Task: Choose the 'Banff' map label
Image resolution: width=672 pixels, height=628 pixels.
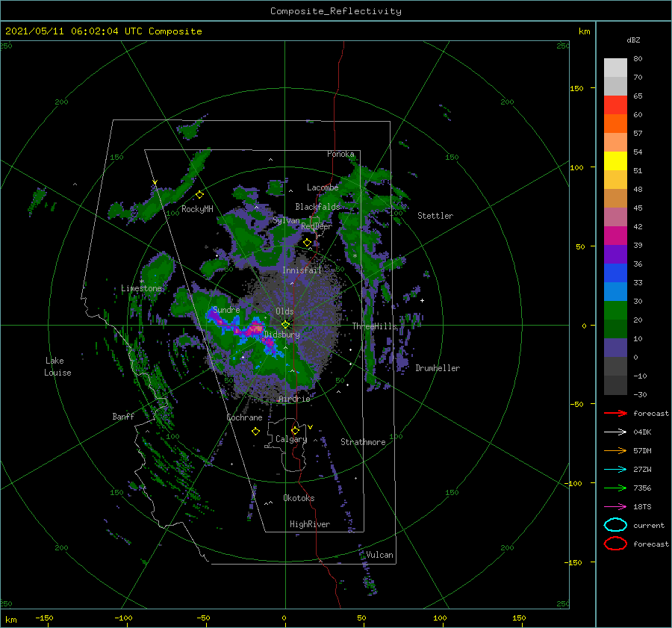Action: [123, 416]
